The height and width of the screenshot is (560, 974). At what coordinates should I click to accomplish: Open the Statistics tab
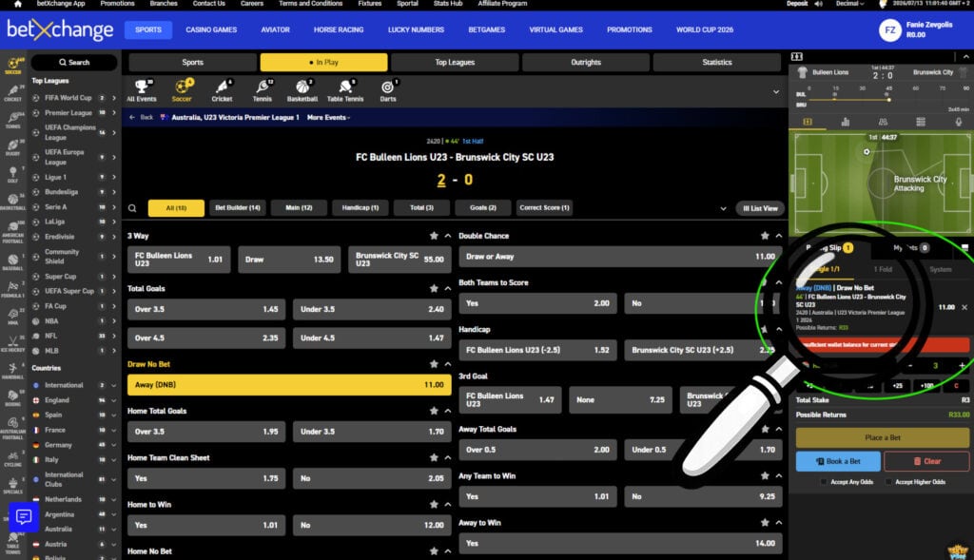(717, 62)
